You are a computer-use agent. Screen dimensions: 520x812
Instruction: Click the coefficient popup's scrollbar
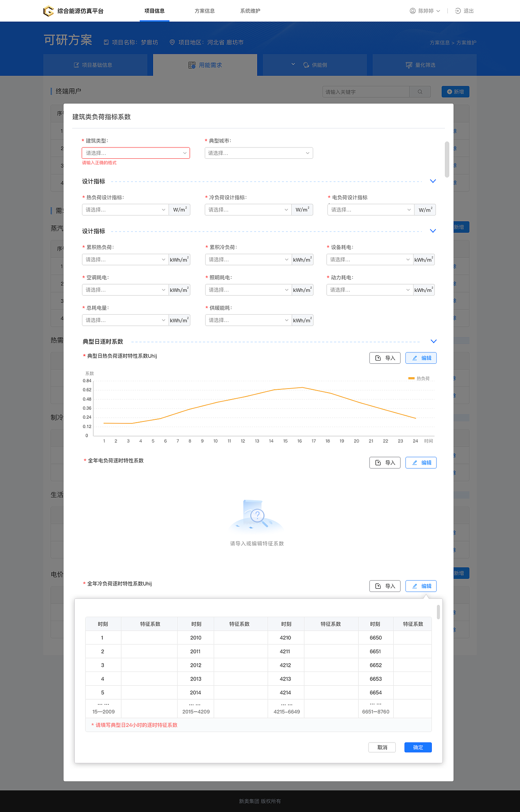click(438, 612)
